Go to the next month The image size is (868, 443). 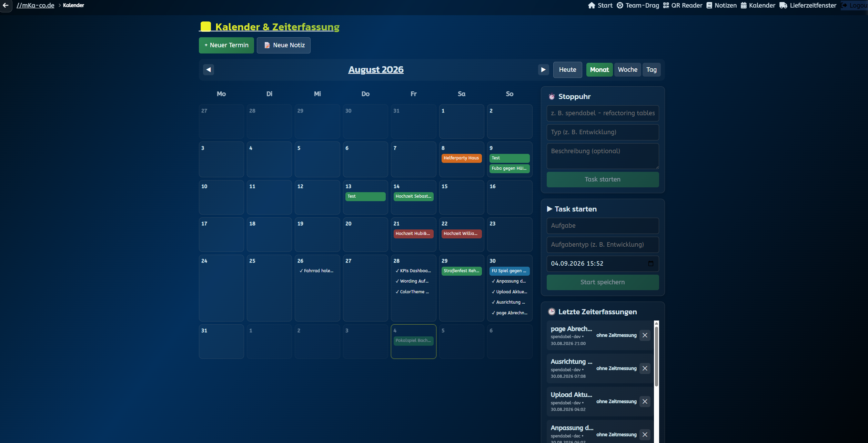coord(543,70)
